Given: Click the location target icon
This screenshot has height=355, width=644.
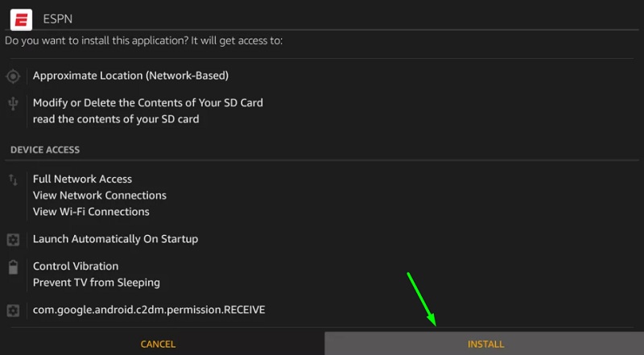Looking at the screenshot, I should [13, 76].
